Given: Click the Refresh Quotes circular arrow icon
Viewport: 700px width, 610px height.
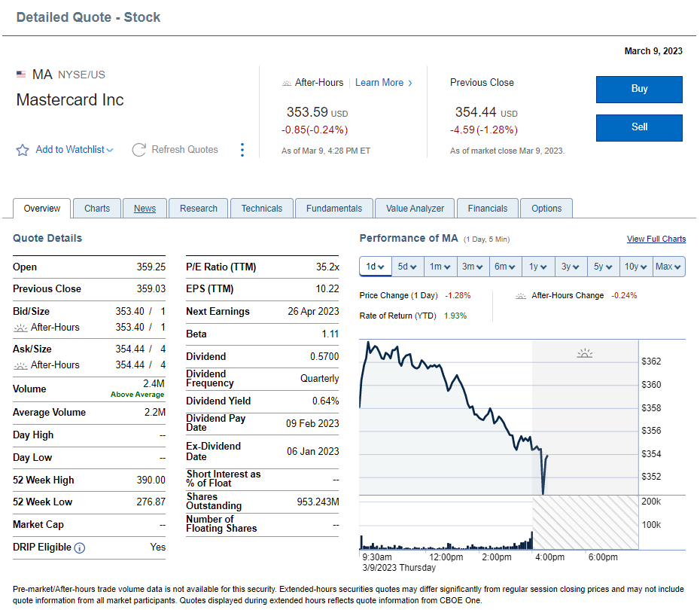Looking at the screenshot, I should [x=138, y=150].
